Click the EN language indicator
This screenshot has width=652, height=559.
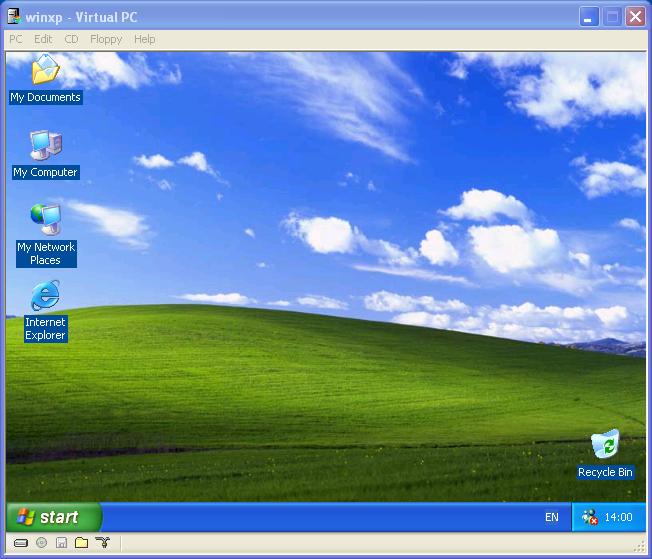click(551, 517)
